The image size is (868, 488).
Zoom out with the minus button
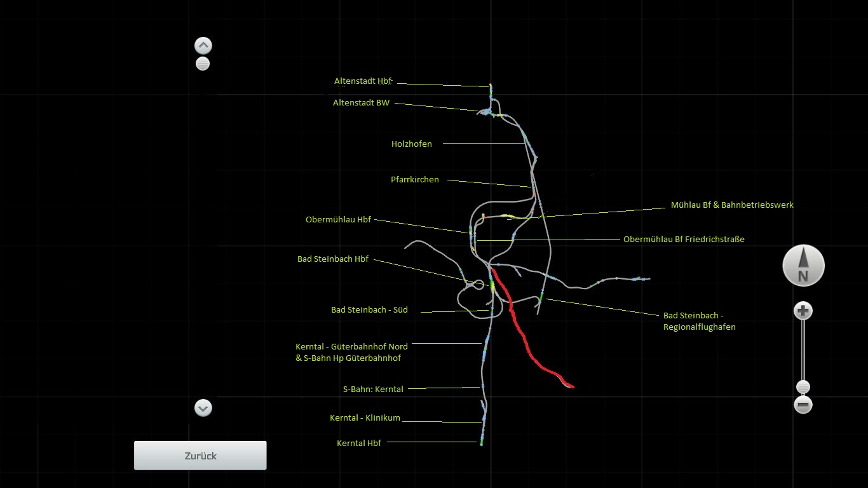pos(803,405)
